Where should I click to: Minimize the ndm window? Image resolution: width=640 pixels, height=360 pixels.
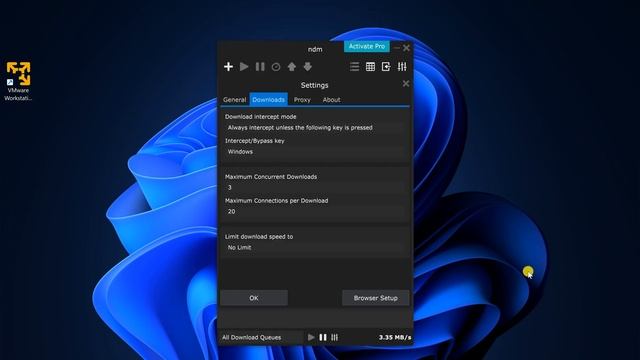click(x=397, y=48)
